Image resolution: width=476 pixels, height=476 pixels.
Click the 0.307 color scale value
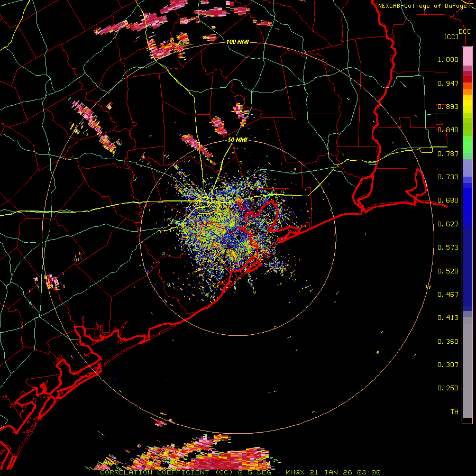coord(448,365)
